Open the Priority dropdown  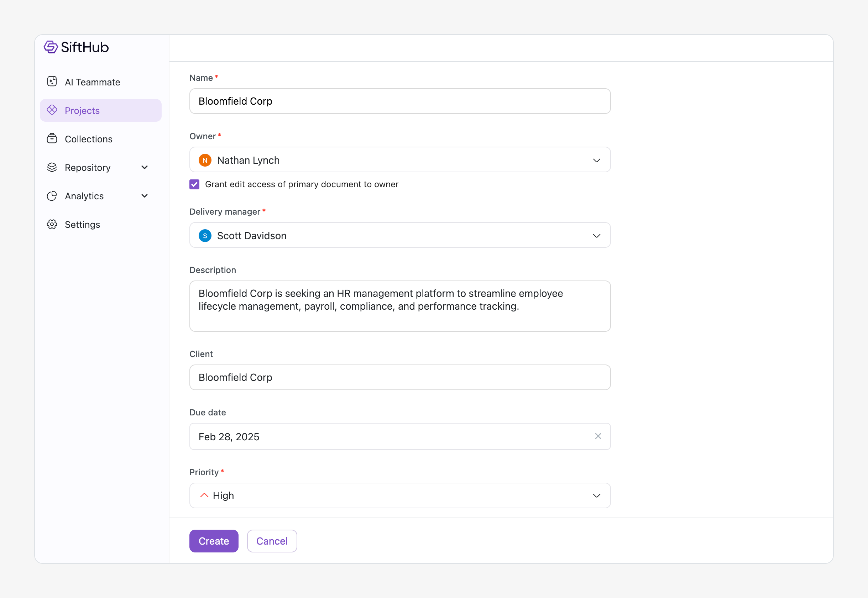(596, 496)
